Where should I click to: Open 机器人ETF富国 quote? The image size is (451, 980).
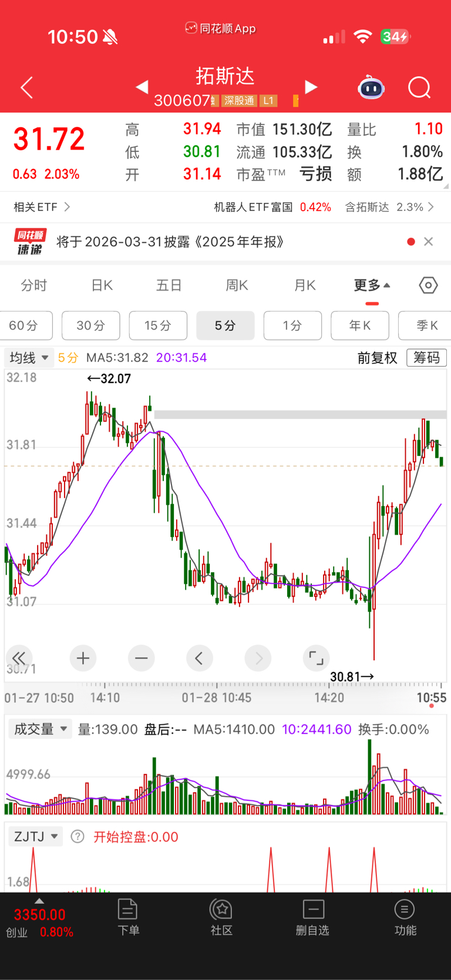coord(272,207)
